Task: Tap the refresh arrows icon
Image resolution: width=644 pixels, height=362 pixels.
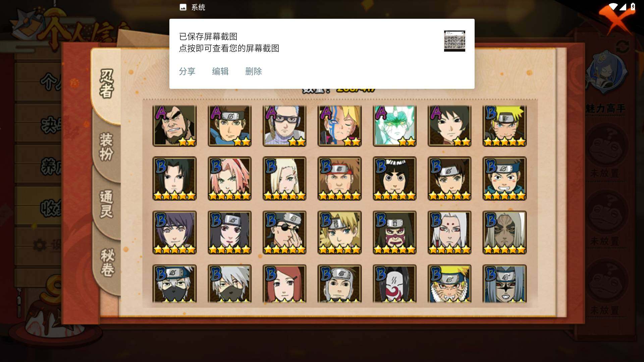Action: [623, 47]
